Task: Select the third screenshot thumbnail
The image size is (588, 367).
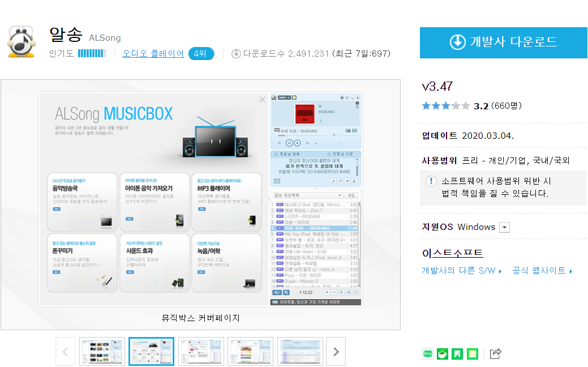Action: [x=201, y=352]
